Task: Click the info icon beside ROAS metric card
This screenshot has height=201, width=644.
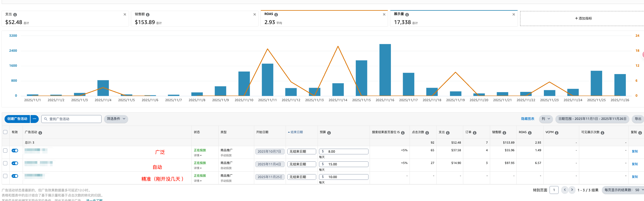Action: click(276, 15)
